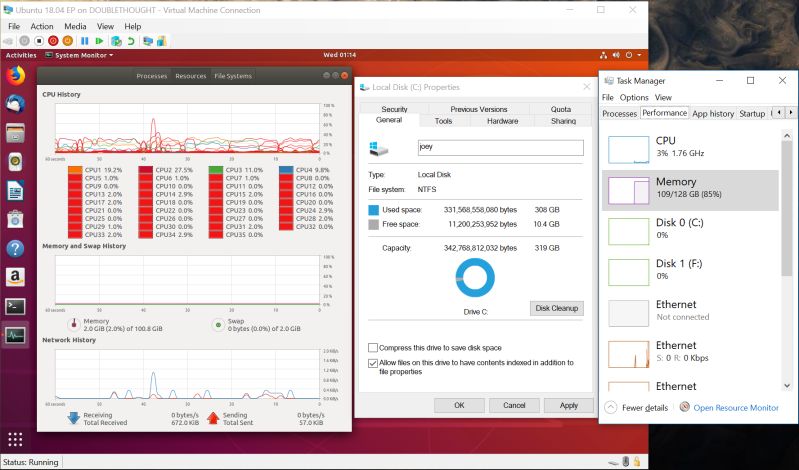The image size is (799, 470).
Task: Open the Tools tab in disk properties
Action: (443, 121)
